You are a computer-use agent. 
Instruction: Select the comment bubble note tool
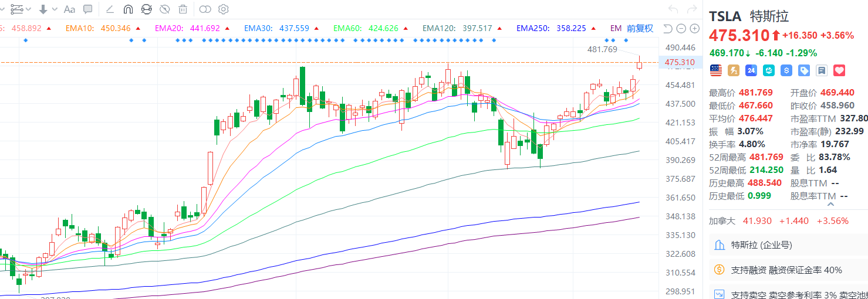tap(87, 9)
